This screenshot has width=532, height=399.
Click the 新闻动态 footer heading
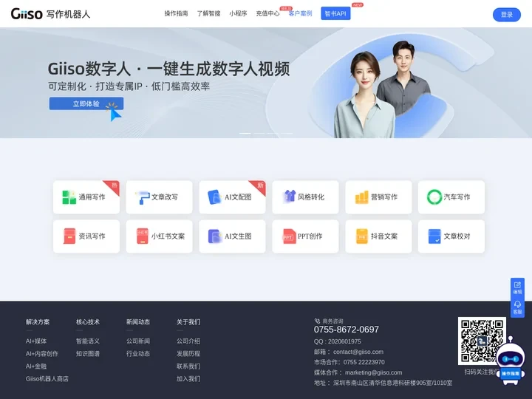pos(138,322)
